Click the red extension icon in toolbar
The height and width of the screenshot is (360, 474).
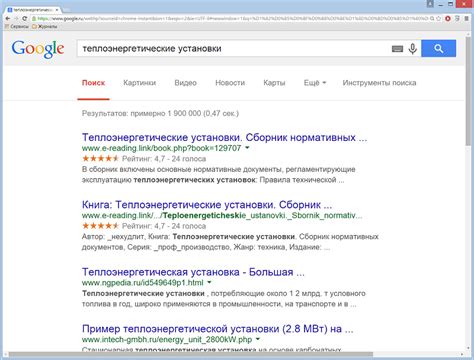[x=448, y=19]
